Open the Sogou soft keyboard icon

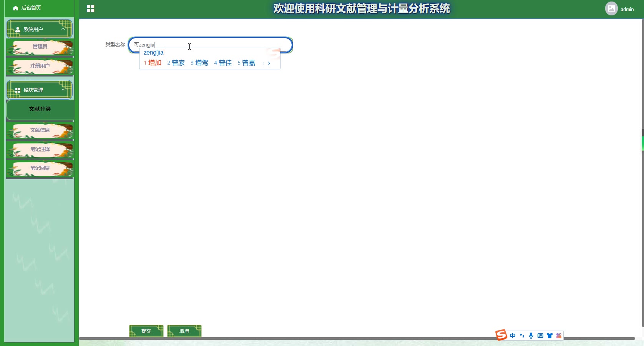click(x=540, y=336)
